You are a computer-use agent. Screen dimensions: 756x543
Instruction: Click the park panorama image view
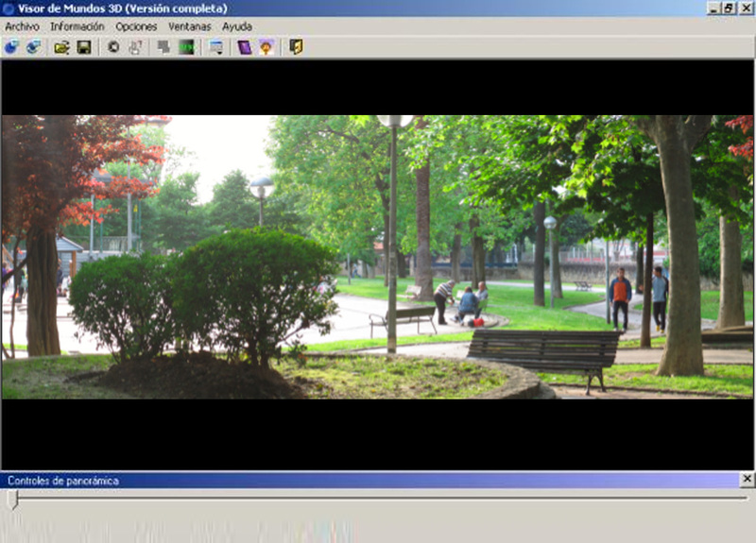(377, 257)
